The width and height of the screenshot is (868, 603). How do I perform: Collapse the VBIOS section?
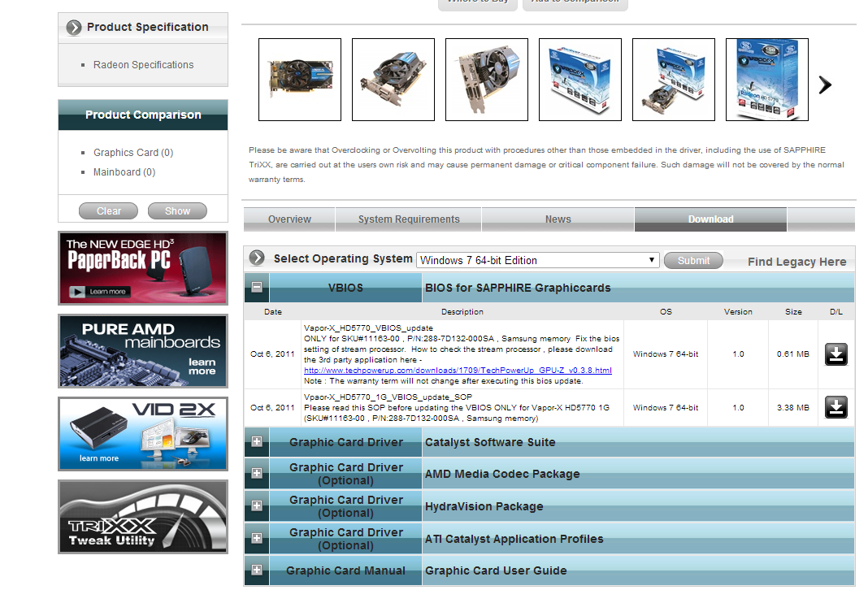pos(257,287)
